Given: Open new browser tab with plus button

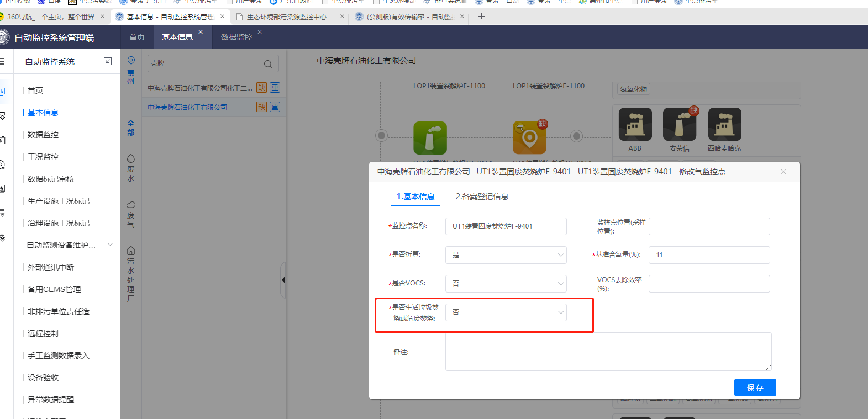Looking at the screenshot, I should click(481, 17).
